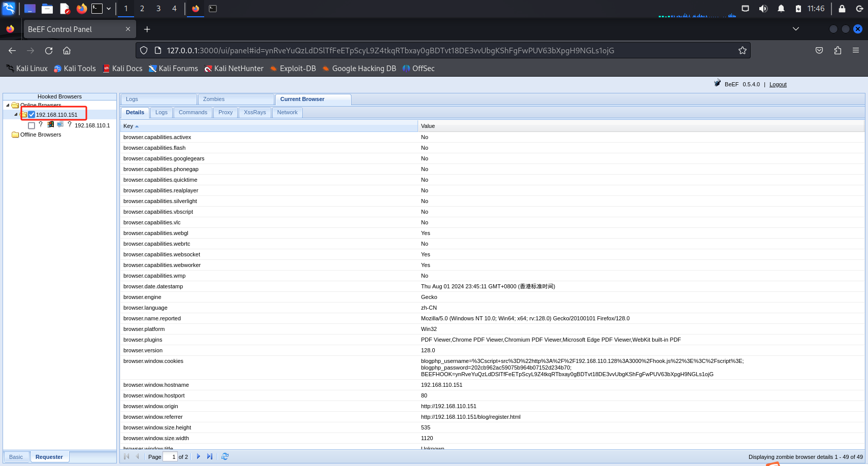Image resolution: width=868 pixels, height=466 pixels.
Task: Enable the checkbox for browser 192.168.110.1
Action: [31, 125]
